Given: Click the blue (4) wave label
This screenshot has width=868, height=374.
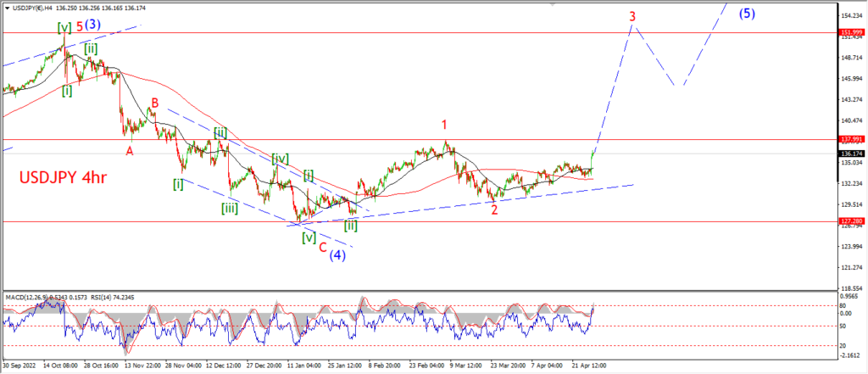Looking at the screenshot, I should click(x=337, y=255).
